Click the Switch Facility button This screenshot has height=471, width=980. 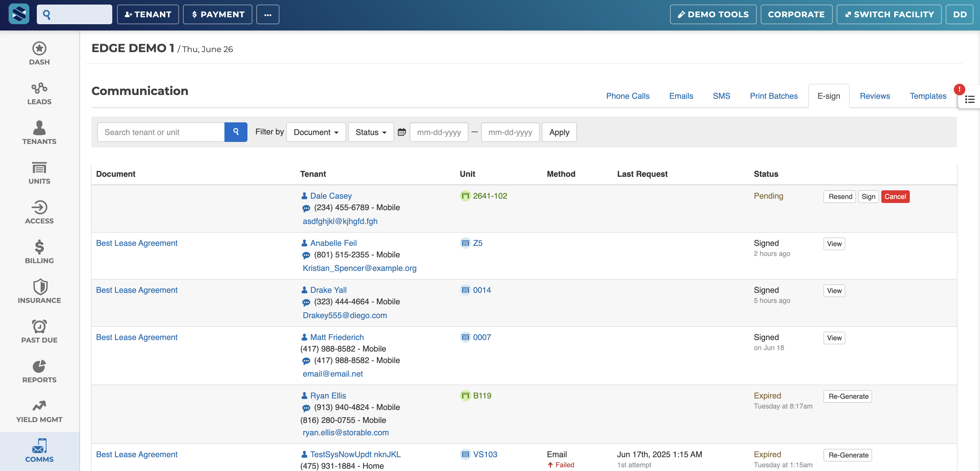pos(889,14)
